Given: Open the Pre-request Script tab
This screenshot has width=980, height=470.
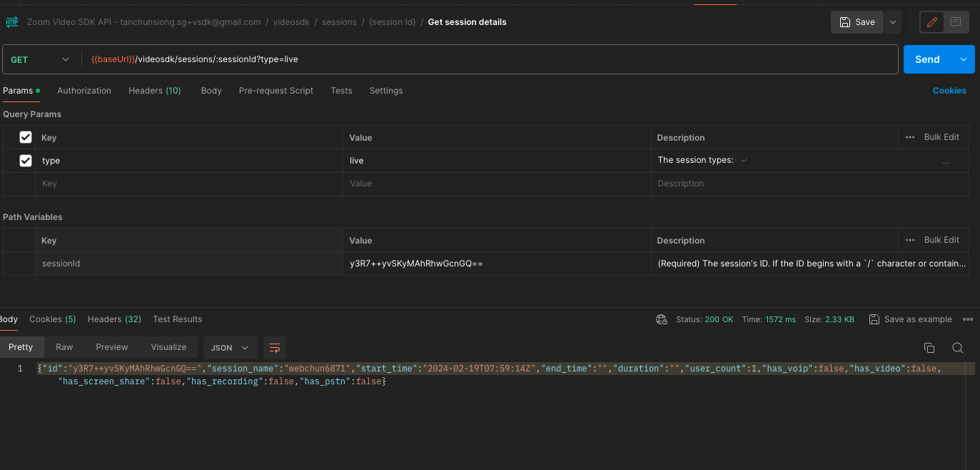Looking at the screenshot, I should click(x=276, y=91).
